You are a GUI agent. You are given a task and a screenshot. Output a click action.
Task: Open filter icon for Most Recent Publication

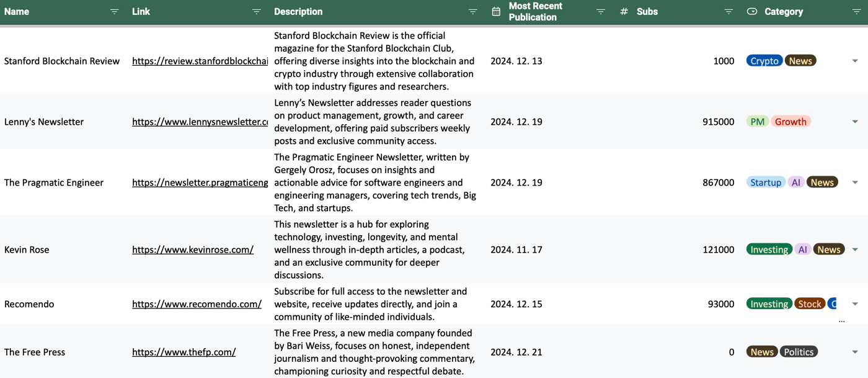pyautogui.click(x=600, y=12)
